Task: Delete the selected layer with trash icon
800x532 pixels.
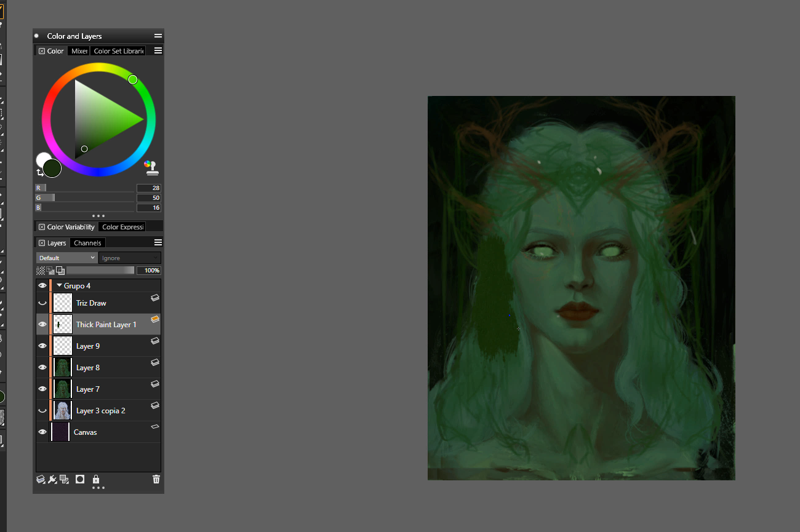Action: 156,479
